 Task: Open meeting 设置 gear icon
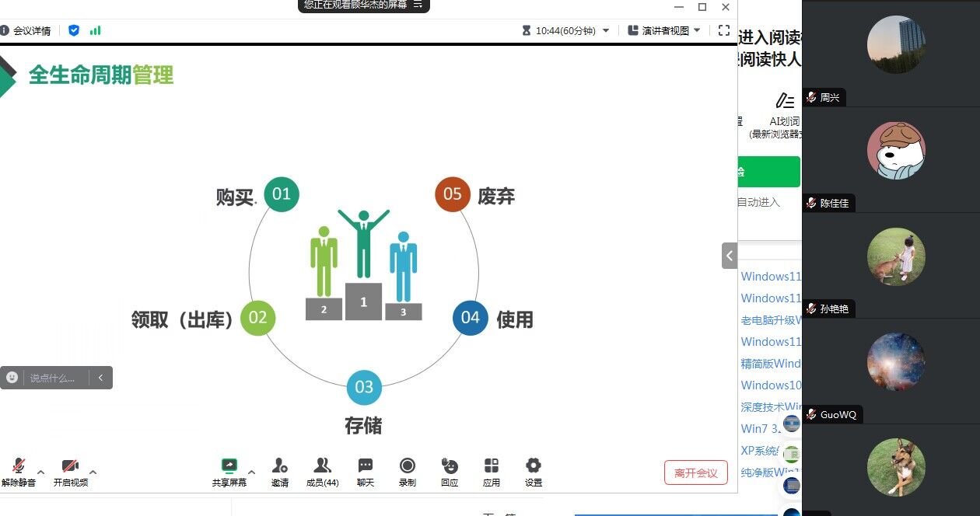click(x=533, y=466)
